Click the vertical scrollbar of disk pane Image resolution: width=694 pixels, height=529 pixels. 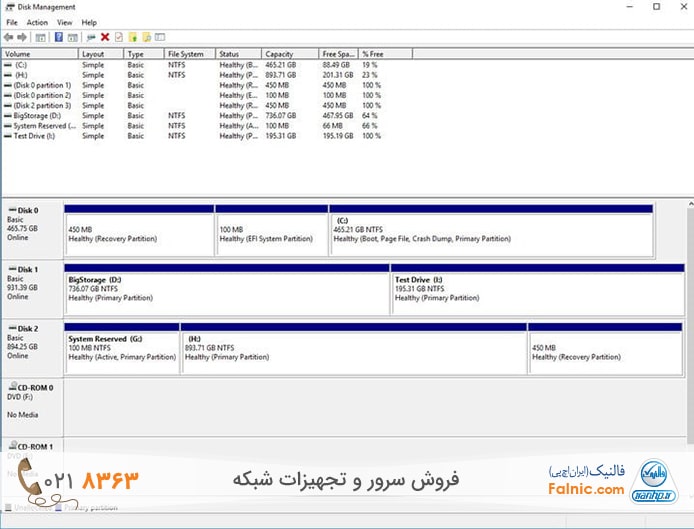pos(687,300)
